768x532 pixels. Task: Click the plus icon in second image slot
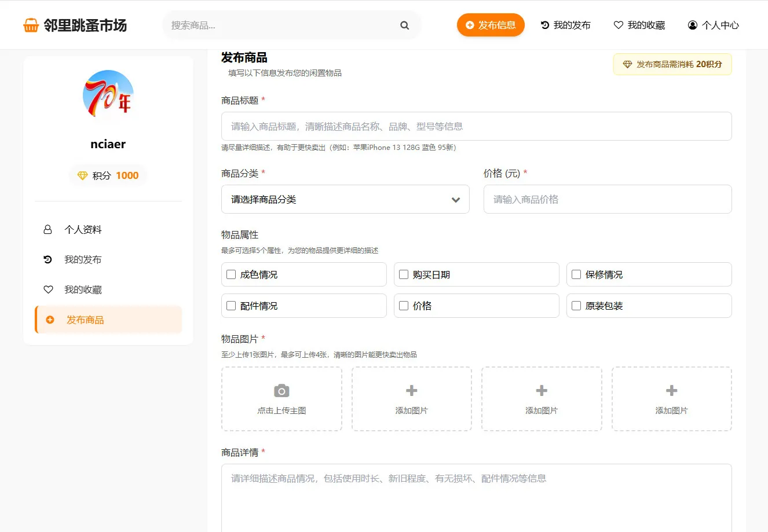click(411, 391)
